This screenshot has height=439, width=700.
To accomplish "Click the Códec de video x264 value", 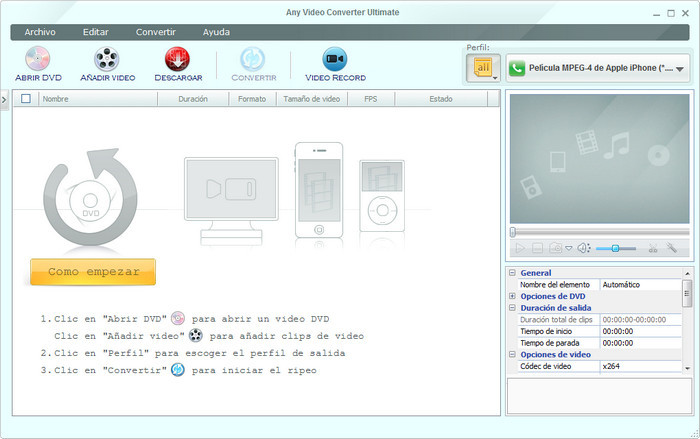I will click(x=641, y=366).
